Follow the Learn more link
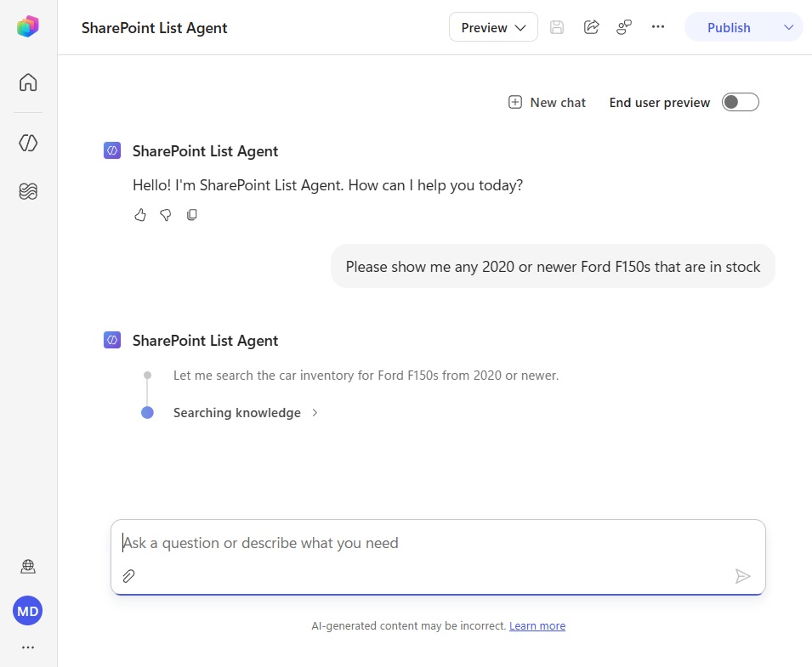 [x=537, y=625]
